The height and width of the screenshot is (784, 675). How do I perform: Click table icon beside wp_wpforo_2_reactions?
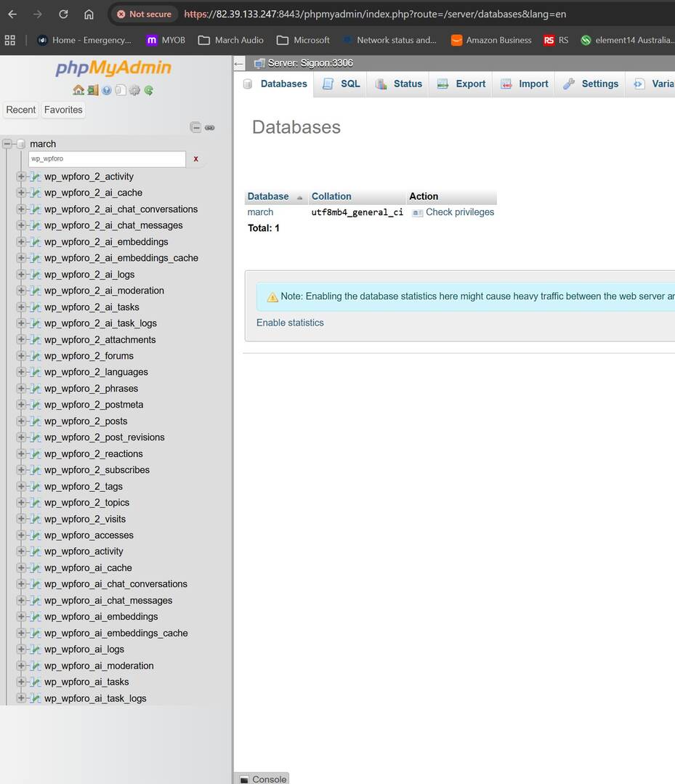(x=35, y=453)
